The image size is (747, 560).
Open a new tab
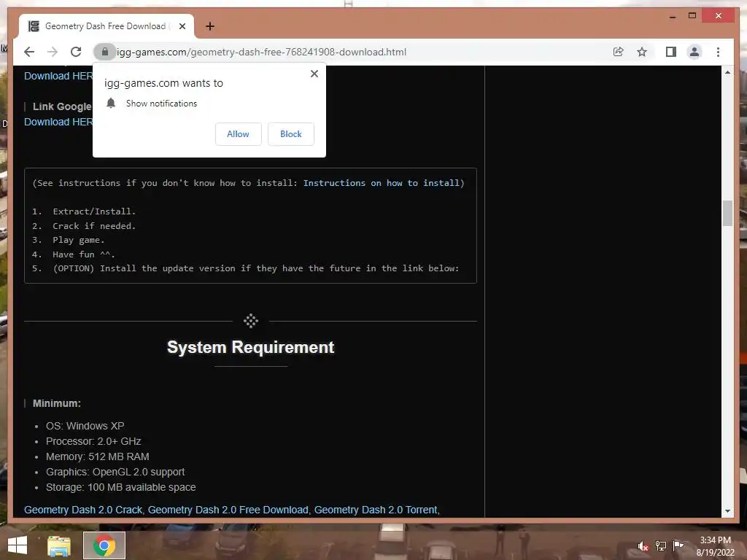click(x=210, y=26)
